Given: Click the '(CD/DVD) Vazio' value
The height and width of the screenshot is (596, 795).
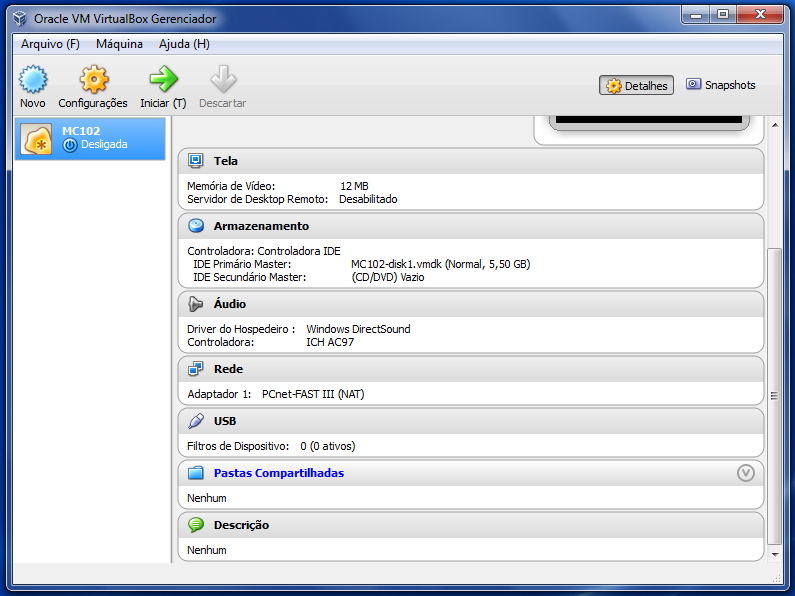Looking at the screenshot, I should (388, 277).
